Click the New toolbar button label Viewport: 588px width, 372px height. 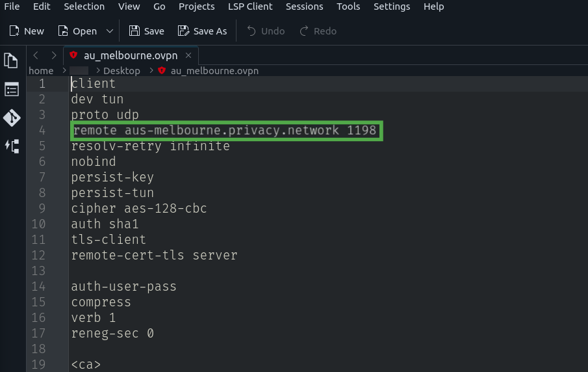pyautogui.click(x=34, y=31)
